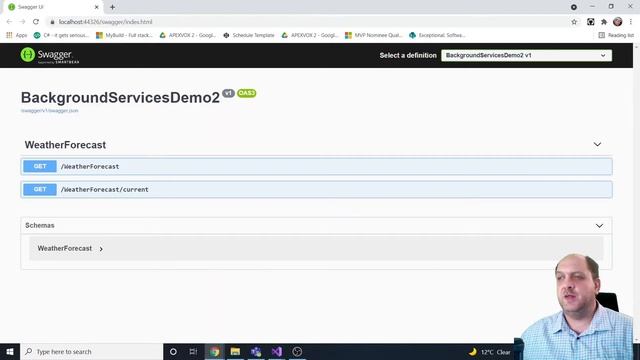
Task: Open the Select a definition dropdown
Action: click(x=526, y=56)
